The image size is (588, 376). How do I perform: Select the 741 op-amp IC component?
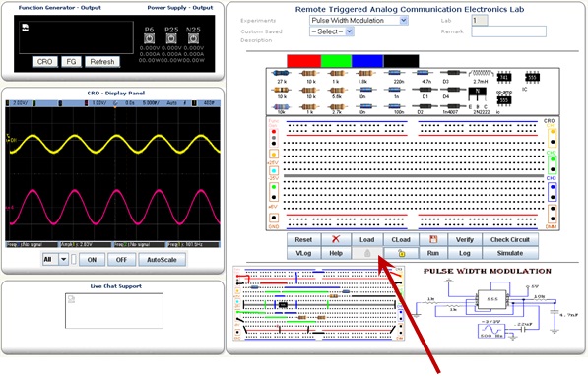pyautogui.click(x=504, y=78)
